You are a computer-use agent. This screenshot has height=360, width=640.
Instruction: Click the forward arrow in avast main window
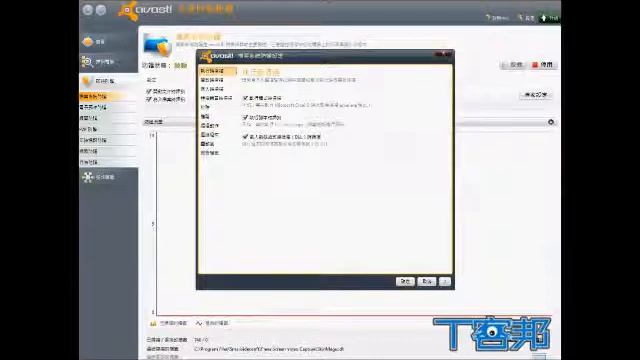click(101, 10)
